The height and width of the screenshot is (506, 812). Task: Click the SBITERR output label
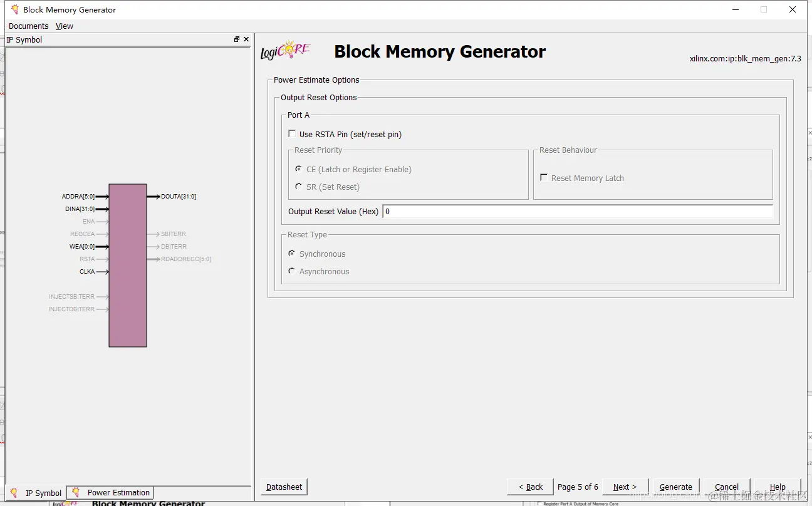click(174, 234)
